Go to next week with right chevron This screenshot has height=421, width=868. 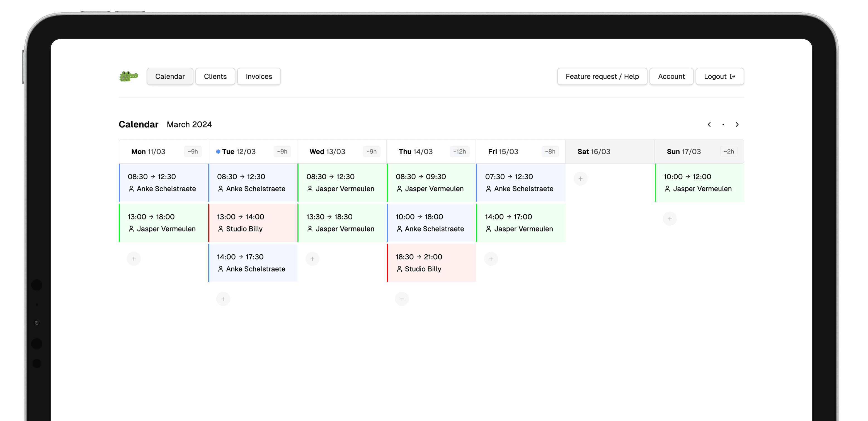click(737, 124)
